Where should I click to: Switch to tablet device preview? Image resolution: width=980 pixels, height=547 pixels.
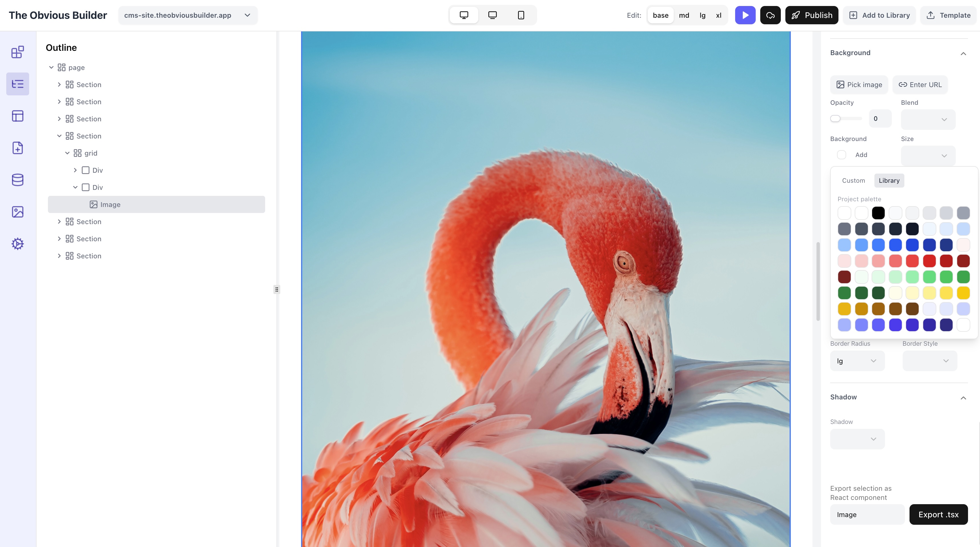click(492, 15)
